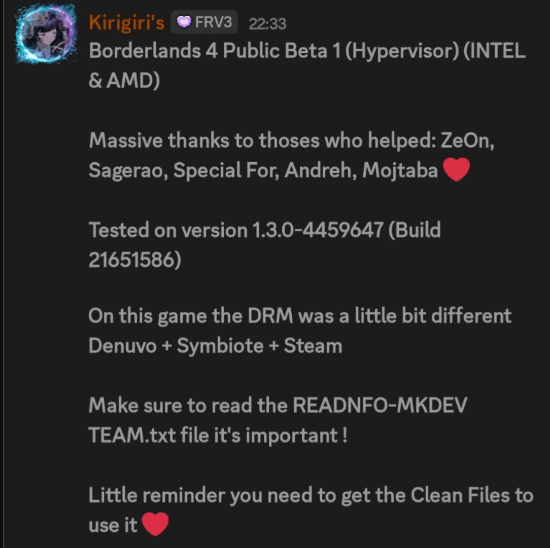Click the 'Clean Files' reminder line
Screen dimensions: 550x548
311,495
